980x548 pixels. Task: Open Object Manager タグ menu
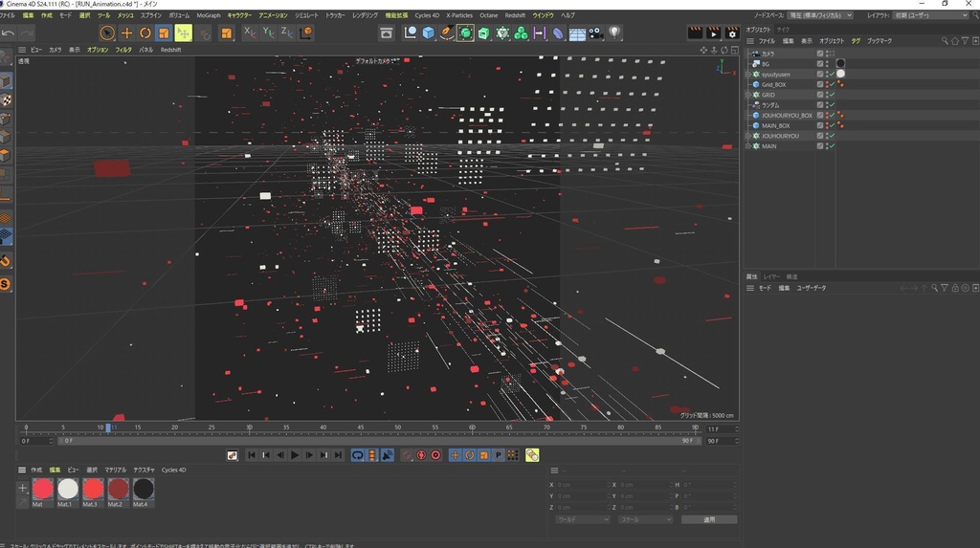[856, 40]
